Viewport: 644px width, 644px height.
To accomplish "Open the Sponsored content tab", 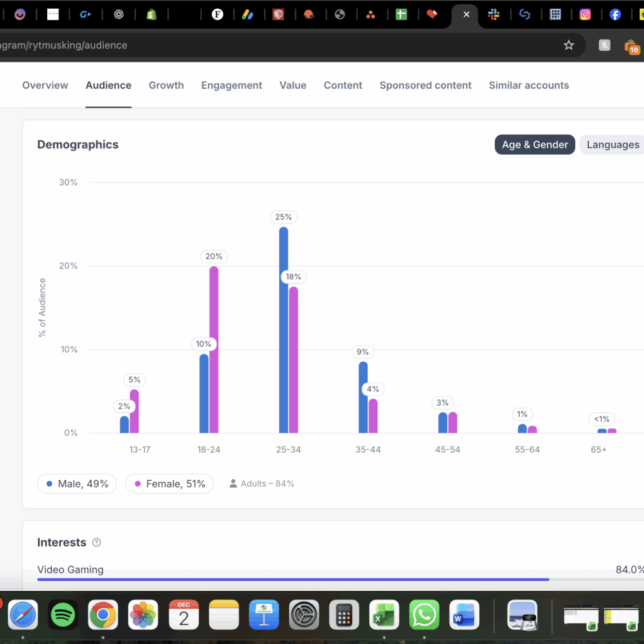I will point(425,86).
